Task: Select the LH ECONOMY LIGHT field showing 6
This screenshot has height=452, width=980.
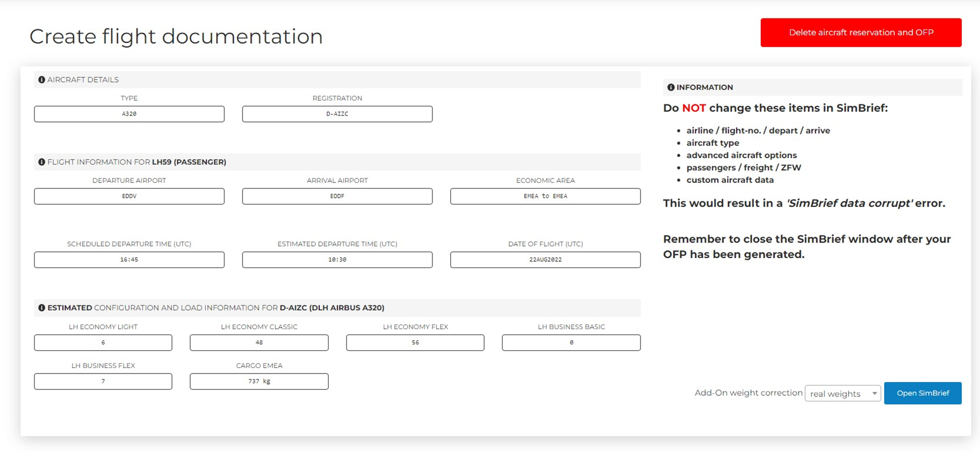Action: (103, 343)
